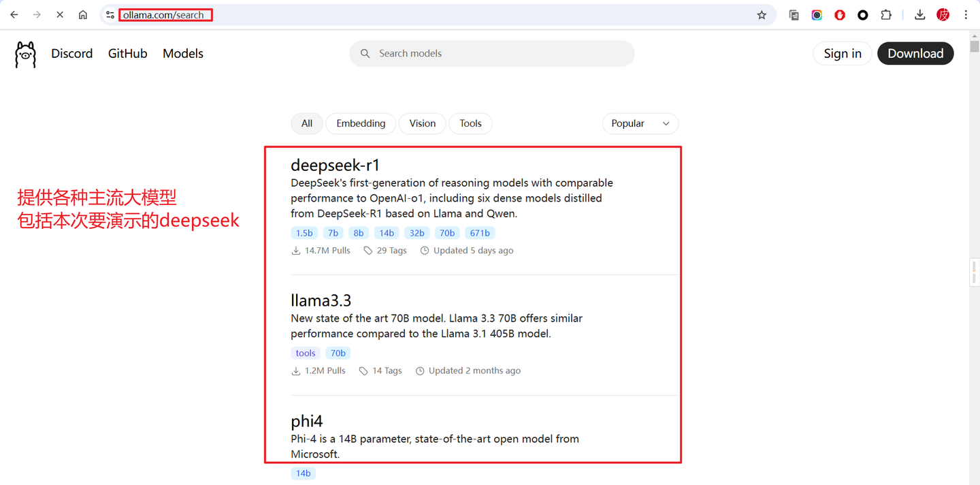Open the browser Extensions puzzle icon
980x485 pixels.
click(x=886, y=14)
